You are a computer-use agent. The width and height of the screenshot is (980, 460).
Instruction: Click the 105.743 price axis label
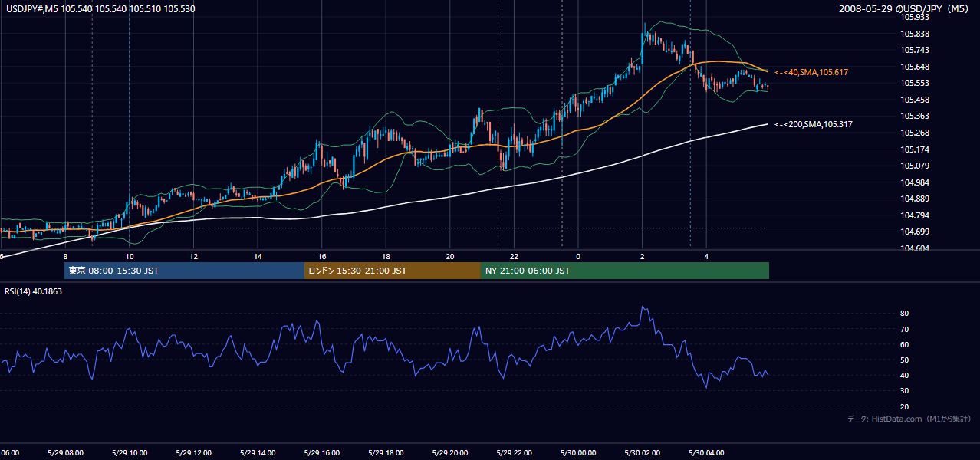point(914,50)
